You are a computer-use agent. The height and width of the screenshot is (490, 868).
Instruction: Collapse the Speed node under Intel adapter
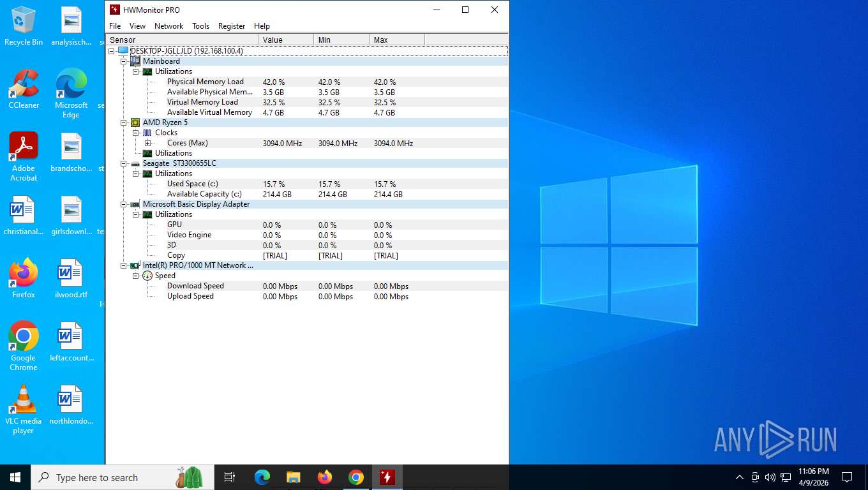tap(136, 276)
